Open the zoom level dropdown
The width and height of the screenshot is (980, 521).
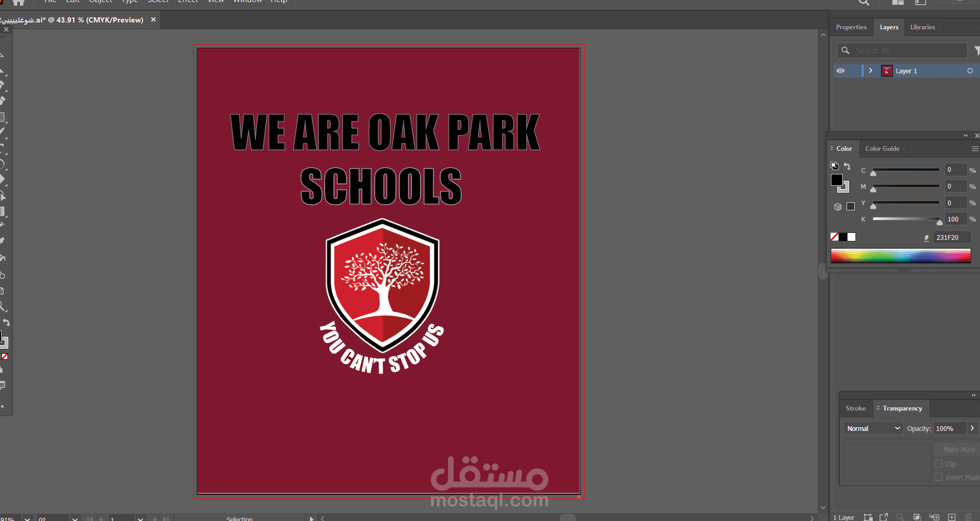(28, 518)
